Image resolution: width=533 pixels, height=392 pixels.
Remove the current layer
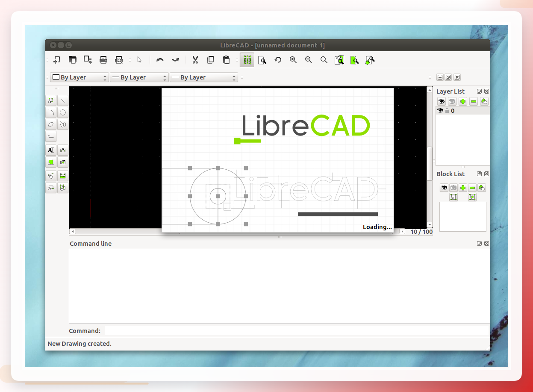[x=474, y=101]
